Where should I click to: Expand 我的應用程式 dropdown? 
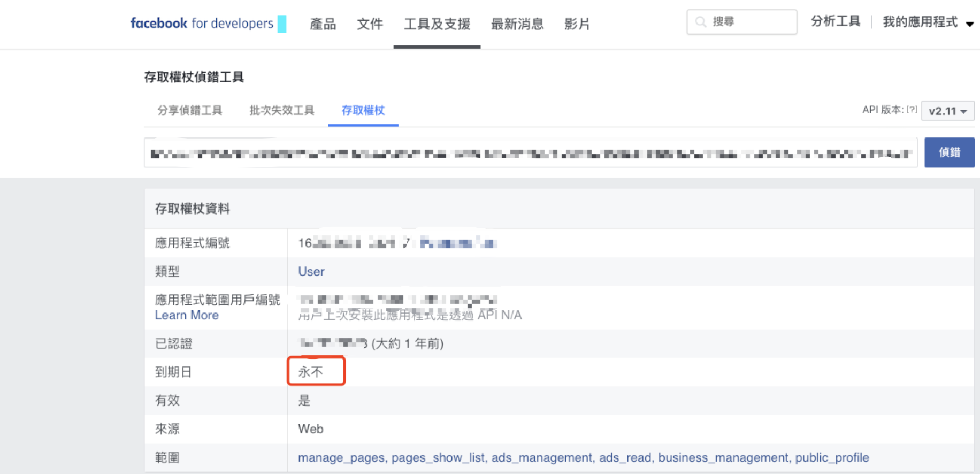click(928, 22)
